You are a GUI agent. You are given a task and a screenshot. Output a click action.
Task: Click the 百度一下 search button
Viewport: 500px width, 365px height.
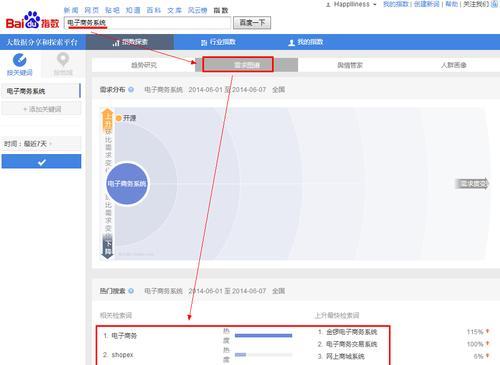252,23
